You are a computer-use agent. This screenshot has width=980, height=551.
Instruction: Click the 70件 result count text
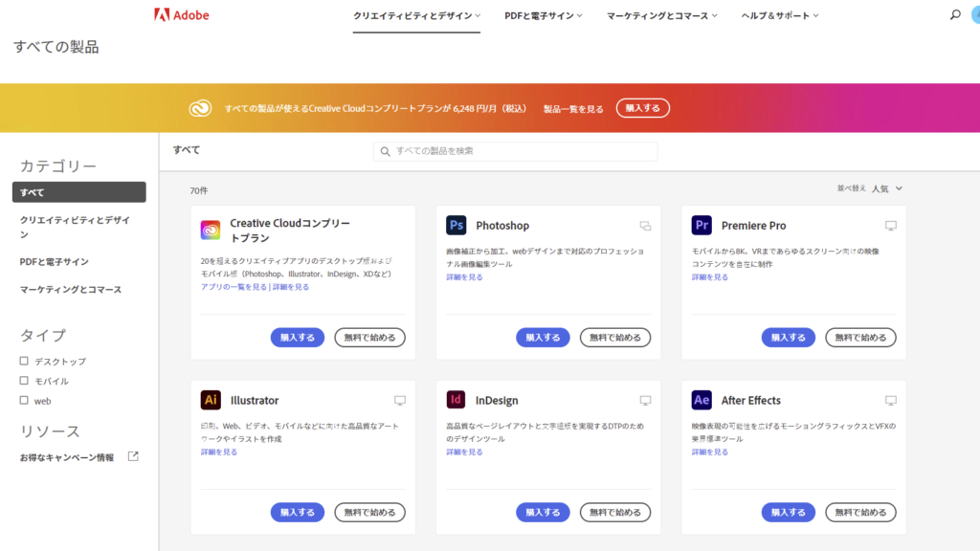[199, 190]
